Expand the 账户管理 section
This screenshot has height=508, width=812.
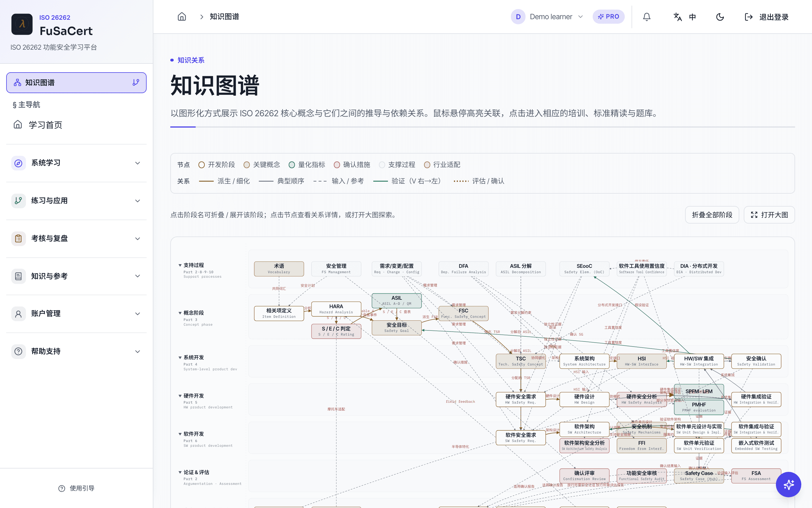pos(76,314)
